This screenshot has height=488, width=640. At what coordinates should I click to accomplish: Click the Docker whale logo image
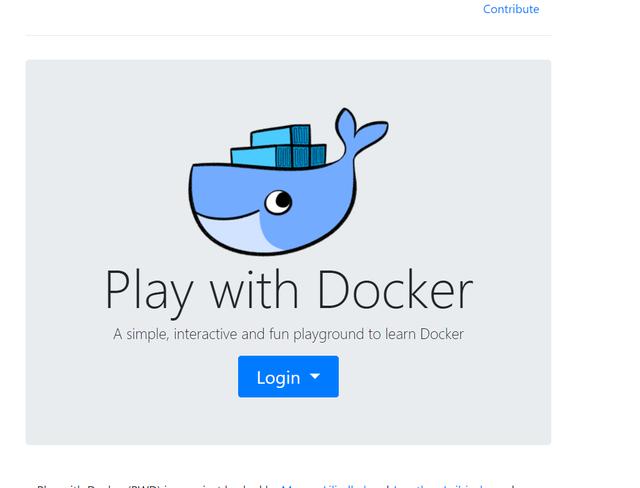[x=288, y=182]
